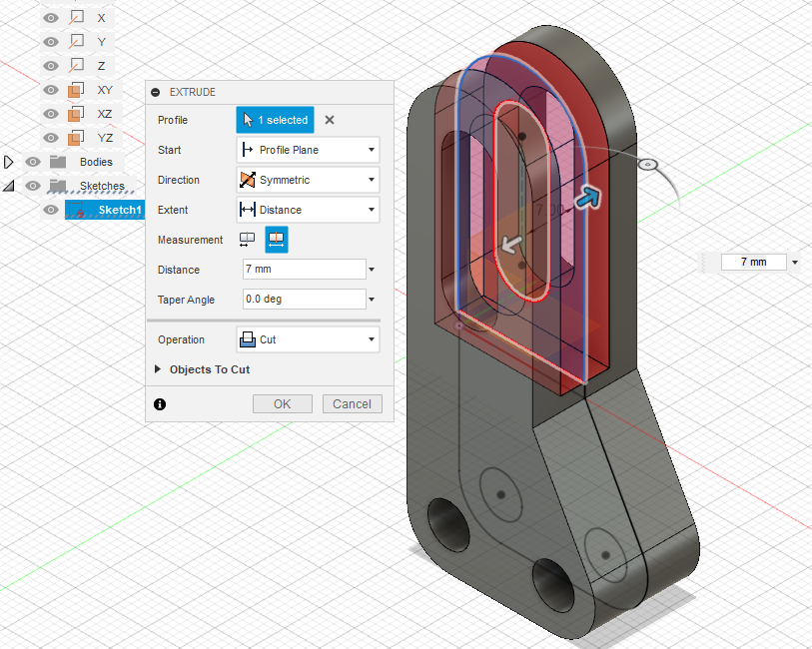This screenshot has width=812, height=649.
Task: Select the XY plane label
Action: 105,90
